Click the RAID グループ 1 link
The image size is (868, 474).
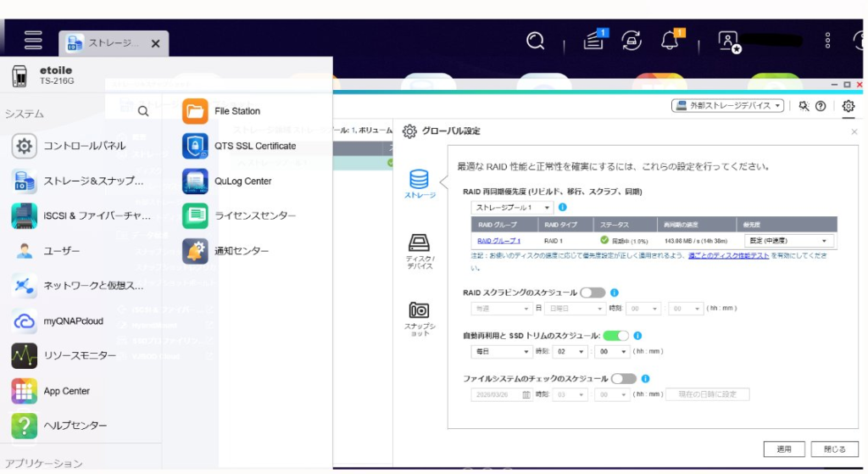pos(498,241)
